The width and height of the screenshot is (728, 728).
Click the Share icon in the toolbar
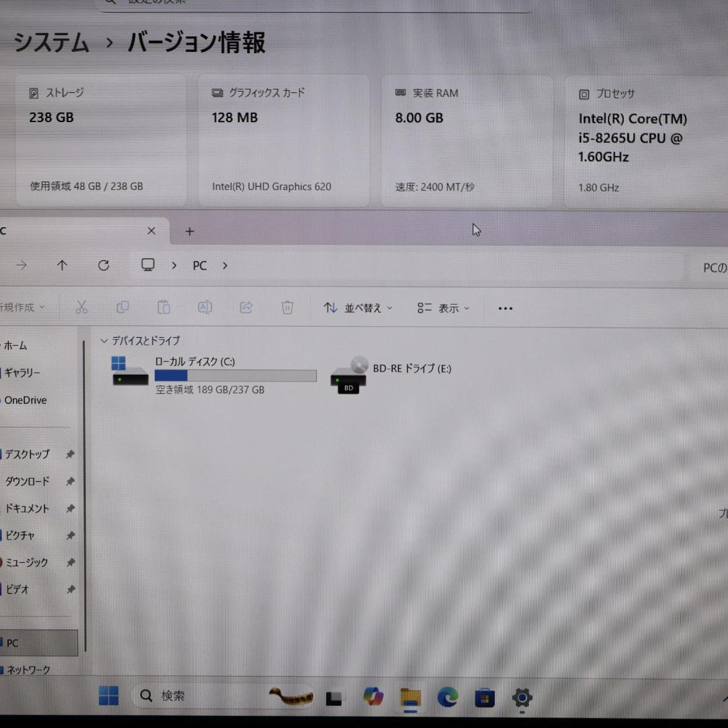[x=246, y=307]
